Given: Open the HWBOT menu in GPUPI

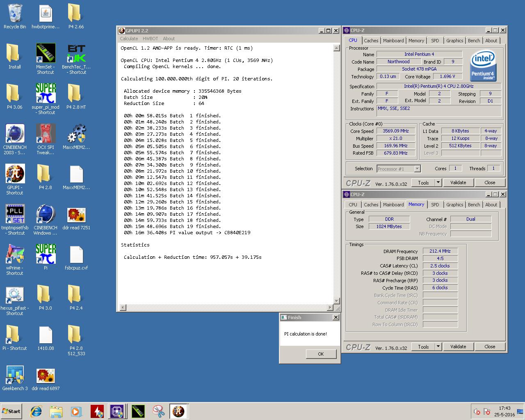Looking at the screenshot, I should 150,39.
